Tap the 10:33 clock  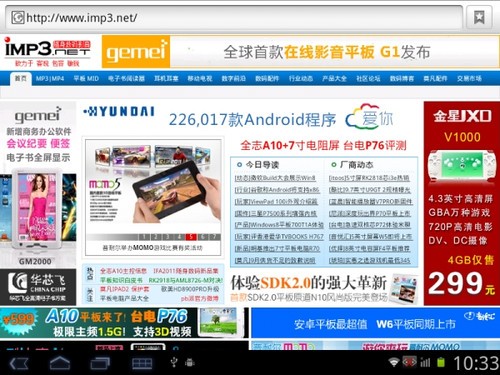coord(476,363)
